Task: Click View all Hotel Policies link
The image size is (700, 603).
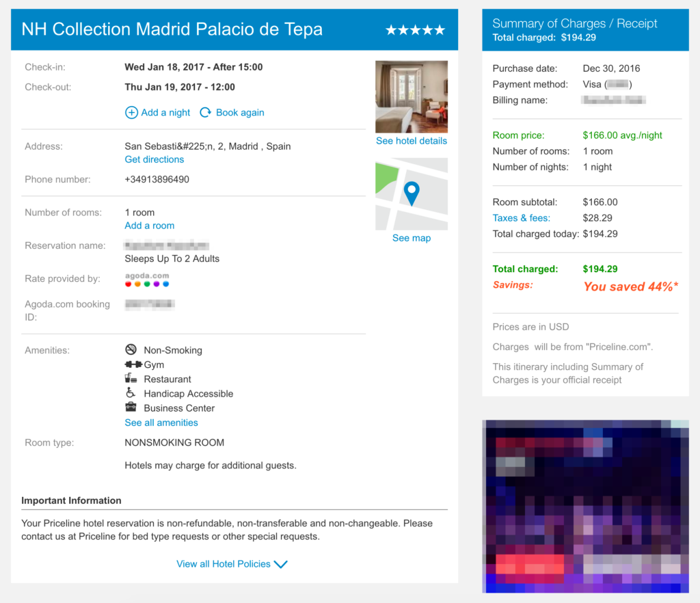Action: click(224, 564)
